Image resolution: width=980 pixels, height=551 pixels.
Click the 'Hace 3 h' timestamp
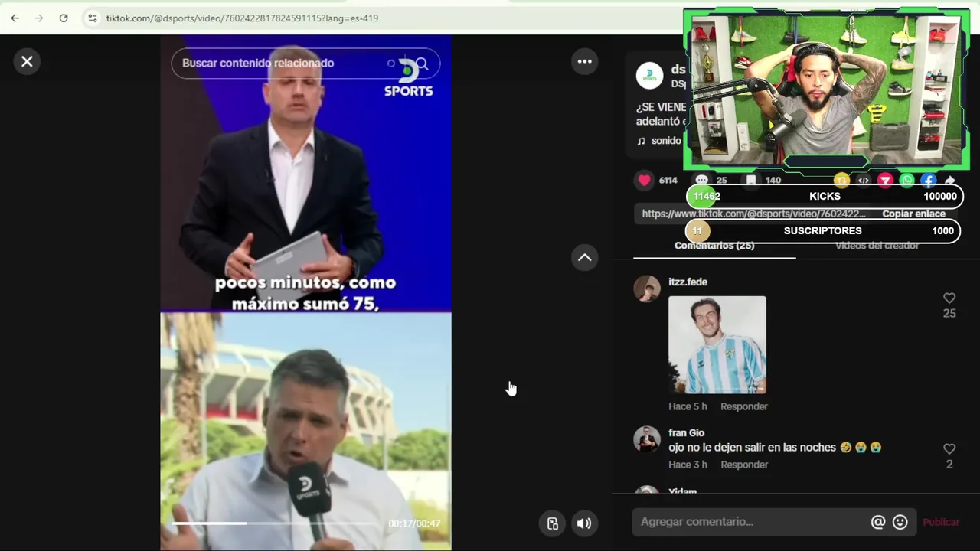click(688, 465)
